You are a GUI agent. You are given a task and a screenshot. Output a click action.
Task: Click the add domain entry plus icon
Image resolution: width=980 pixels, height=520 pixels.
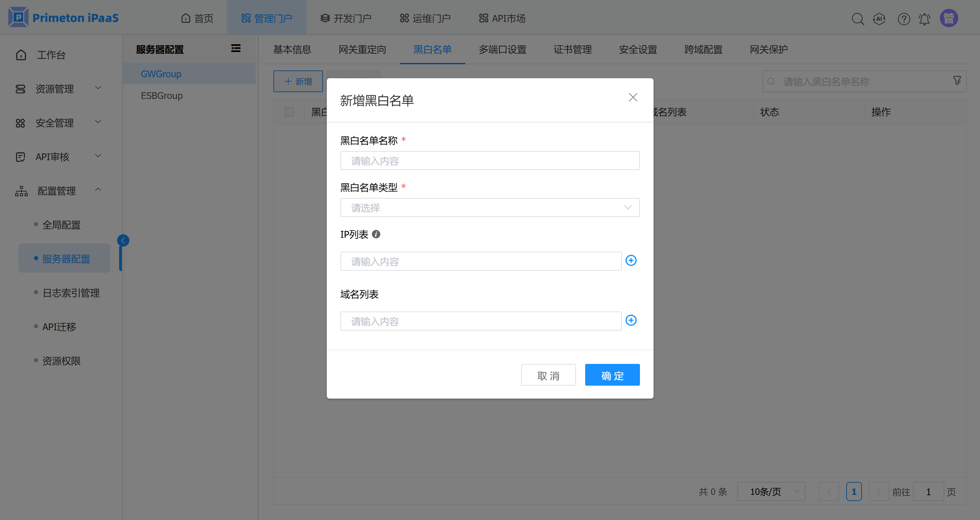click(x=631, y=320)
